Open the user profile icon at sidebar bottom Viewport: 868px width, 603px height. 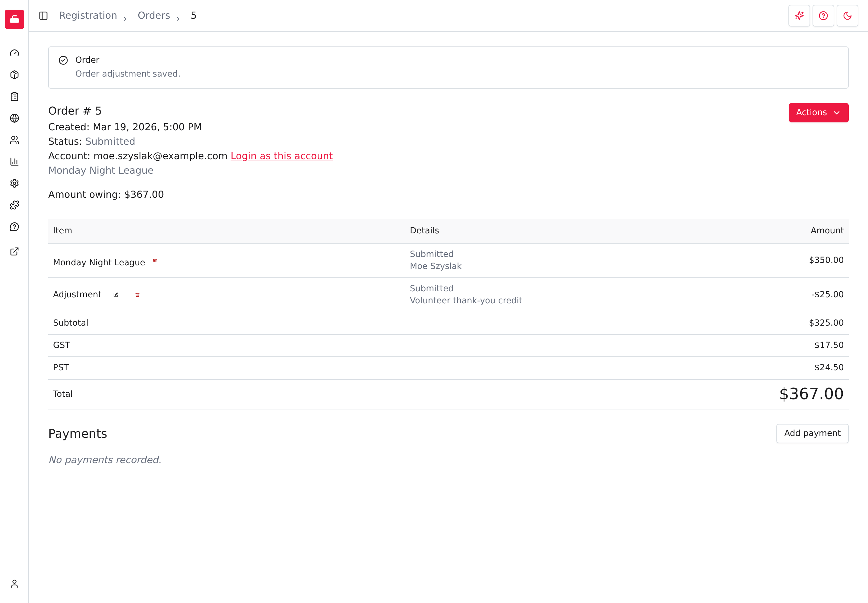pos(14,584)
